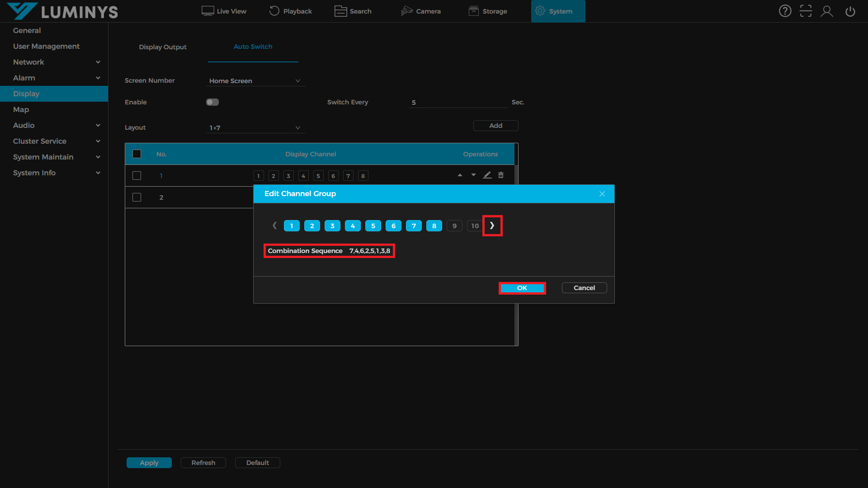This screenshot has height=488, width=868.
Task: Toggle the Enable auto switch
Action: (212, 102)
